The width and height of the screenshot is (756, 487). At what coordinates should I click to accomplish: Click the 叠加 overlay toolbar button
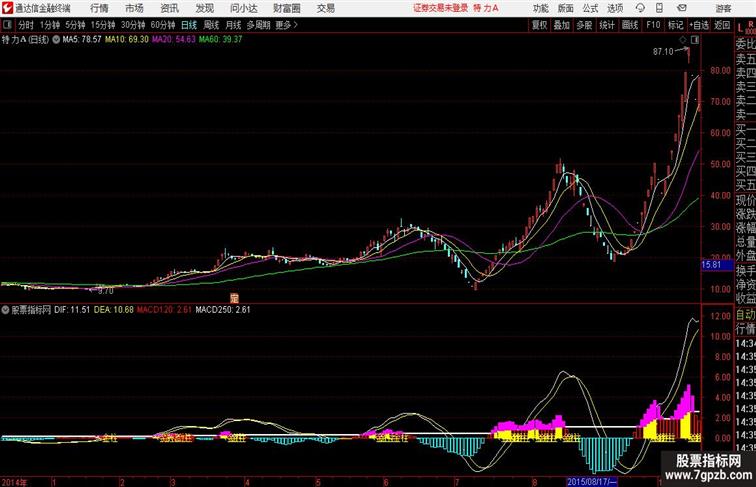click(x=562, y=25)
